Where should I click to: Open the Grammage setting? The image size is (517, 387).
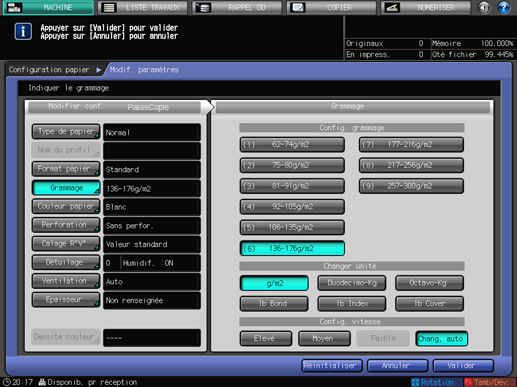pos(66,188)
